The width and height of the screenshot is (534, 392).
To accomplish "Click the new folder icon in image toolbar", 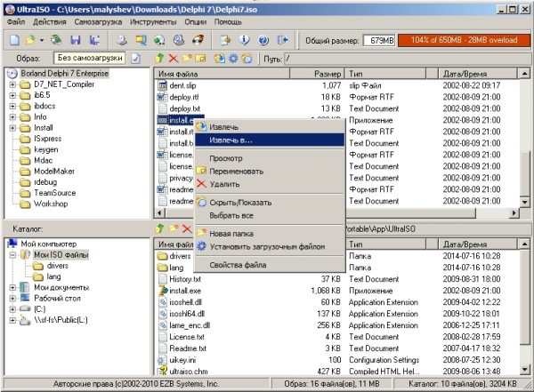I will click(187, 58).
